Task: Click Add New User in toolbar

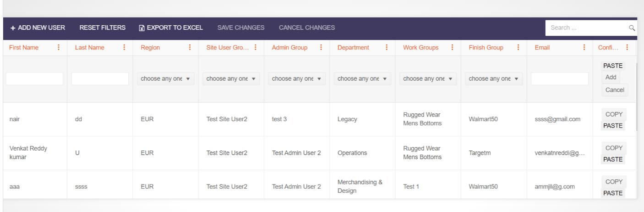Action: [x=38, y=28]
